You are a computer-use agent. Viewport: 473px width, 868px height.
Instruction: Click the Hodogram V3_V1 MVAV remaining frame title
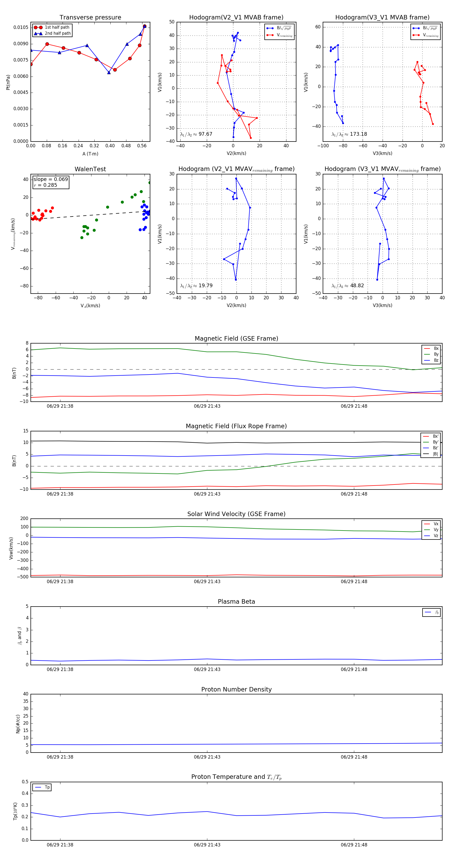(x=382, y=169)
